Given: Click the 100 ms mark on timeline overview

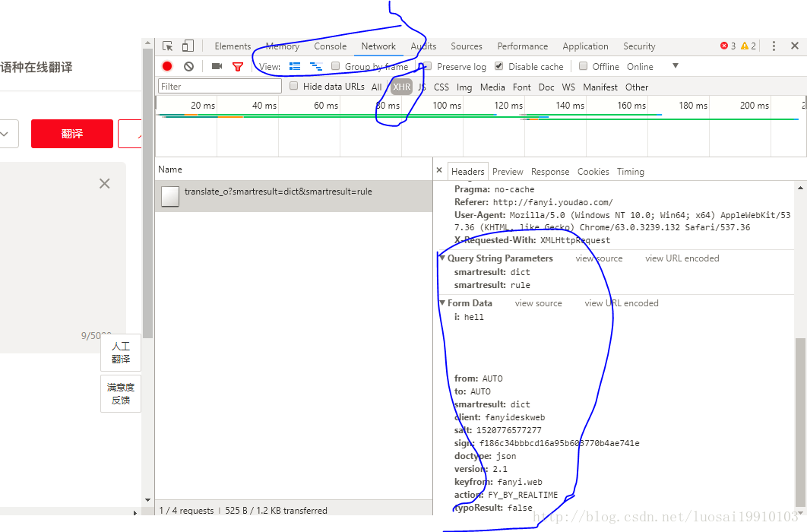Looking at the screenshot, I should pos(447,106).
